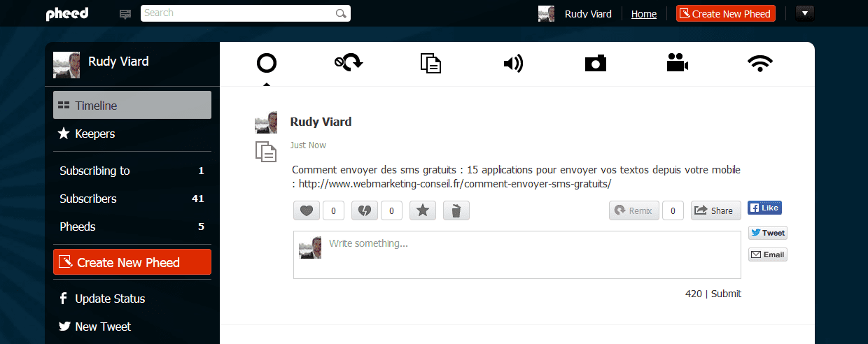The height and width of the screenshot is (344, 868).
Task: Click the Pheed logo
Action: [x=67, y=14]
